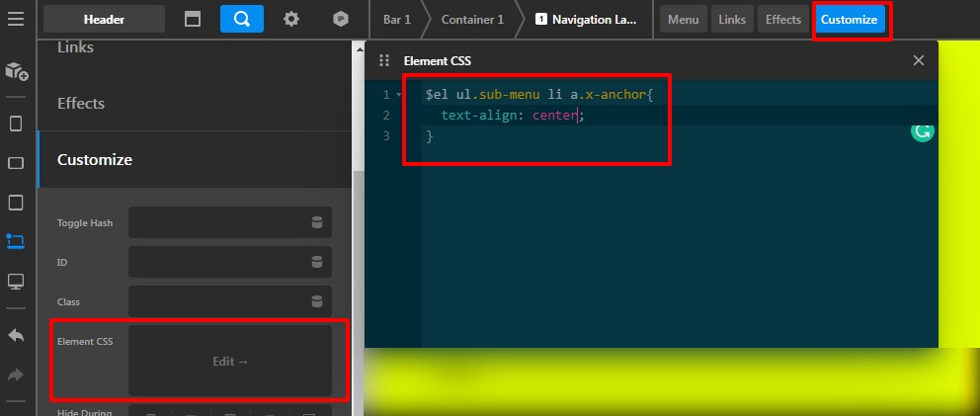Go to Bar 1 breadcrumb
This screenshot has width=980, height=416.
397,20
